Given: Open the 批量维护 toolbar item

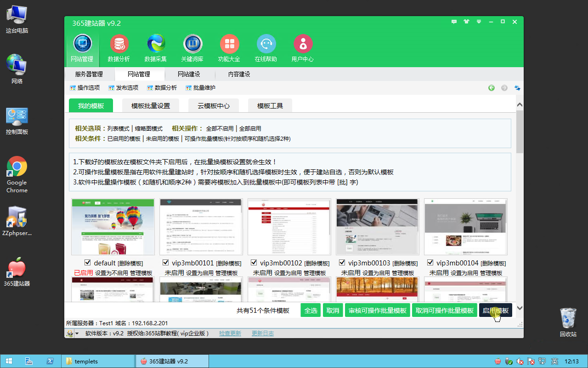Looking at the screenshot, I should pyautogui.click(x=200, y=87).
